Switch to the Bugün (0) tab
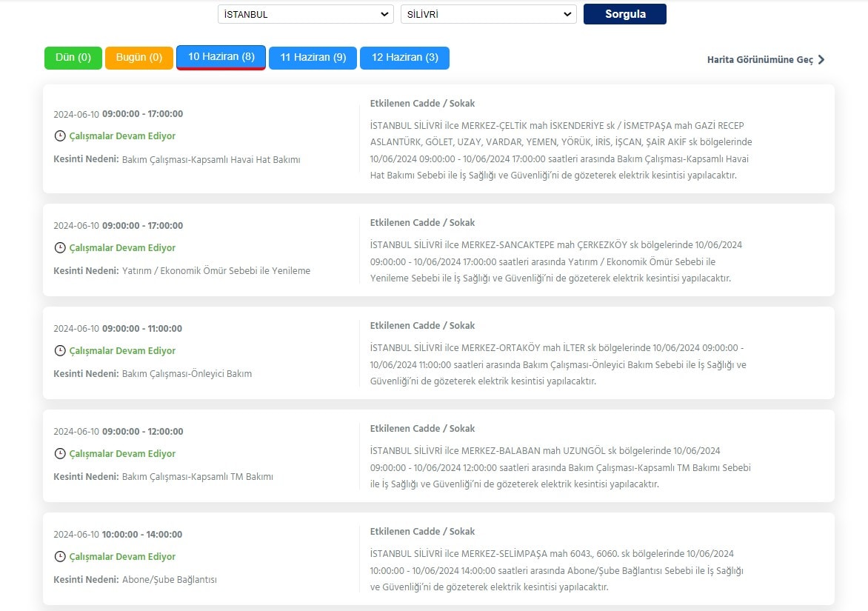This screenshot has height=611, width=868. 139,58
